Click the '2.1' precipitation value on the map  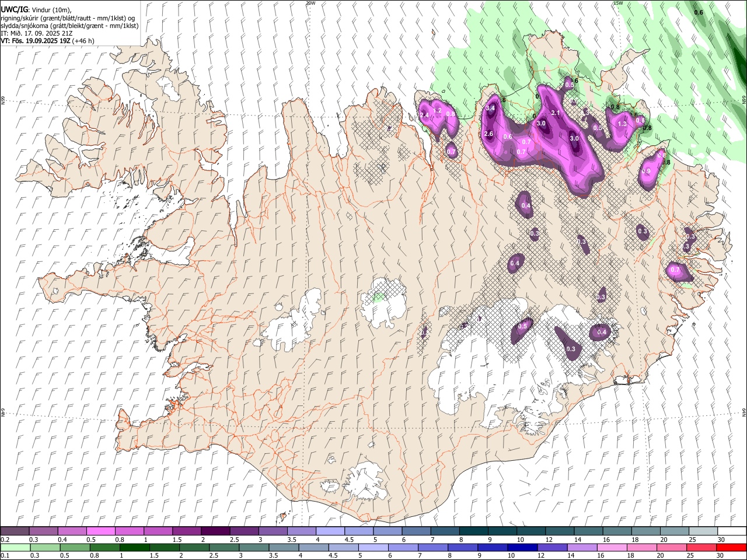[x=556, y=113]
